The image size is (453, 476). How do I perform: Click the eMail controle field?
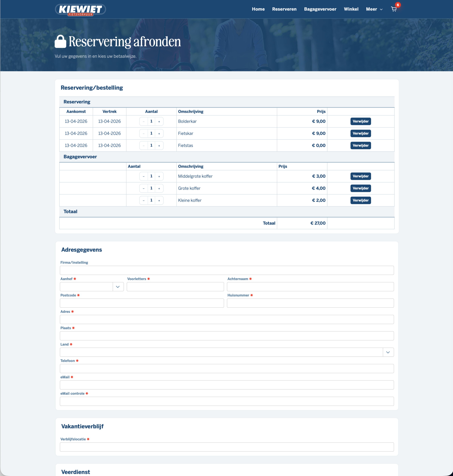[227, 401]
